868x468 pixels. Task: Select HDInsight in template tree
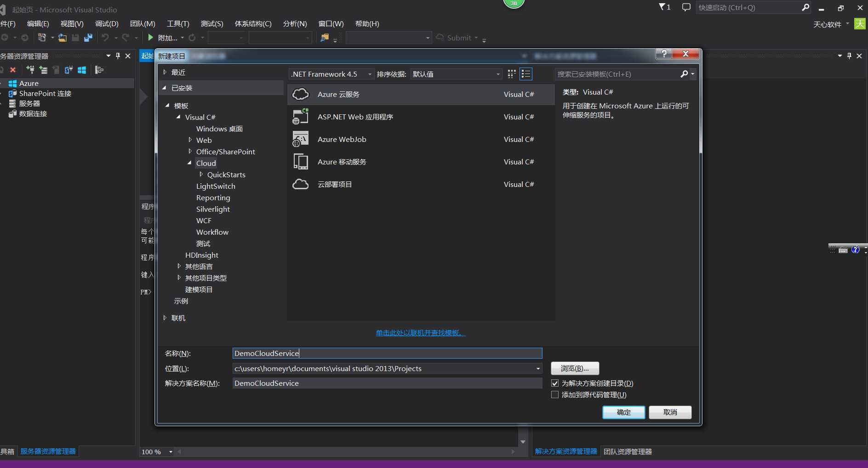pos(201,255)
